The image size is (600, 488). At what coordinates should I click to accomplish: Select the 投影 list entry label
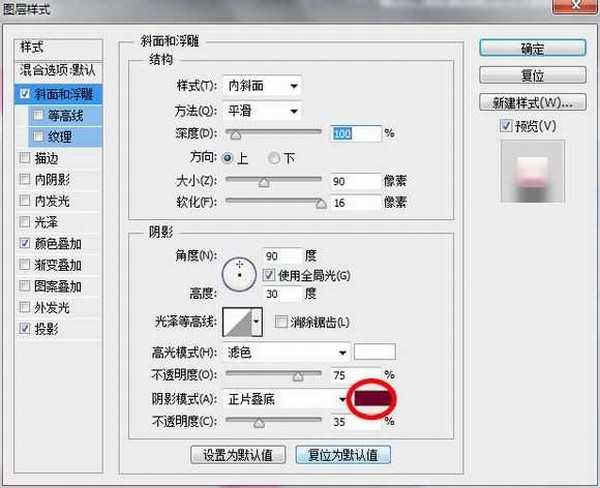pos(46,329)
